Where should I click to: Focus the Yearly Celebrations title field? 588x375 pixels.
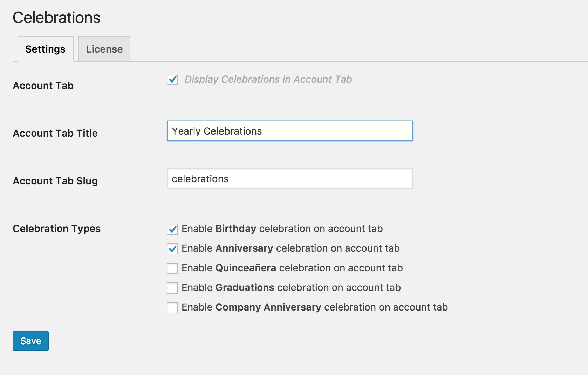tap(290, 131)
